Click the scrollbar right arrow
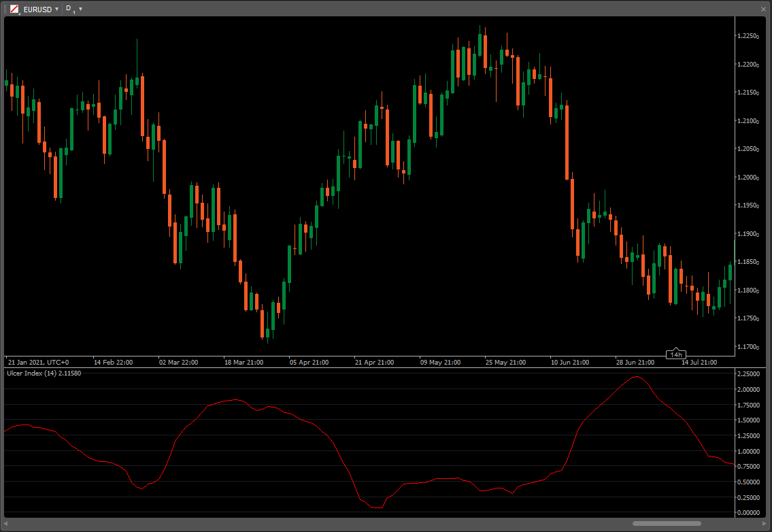Viewport: 772px width, 532px height. click(765, 524)
